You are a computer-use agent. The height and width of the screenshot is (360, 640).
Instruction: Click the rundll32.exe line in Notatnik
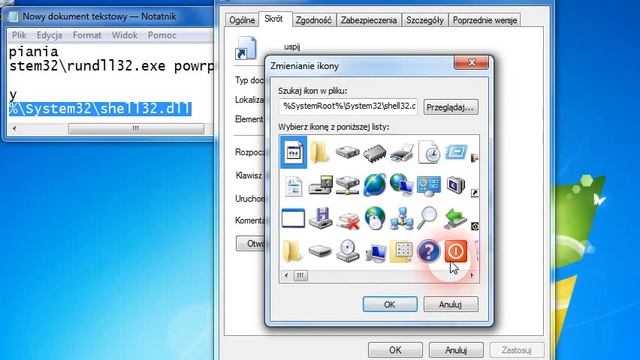[x=111, y=66]
